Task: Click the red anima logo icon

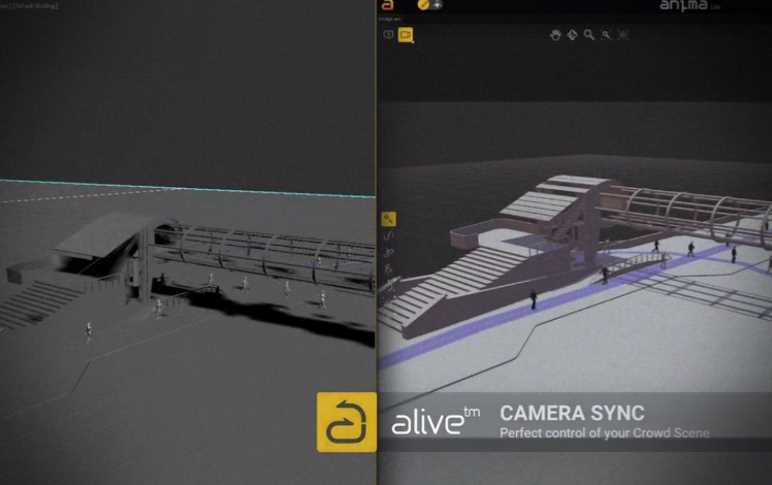Action: click(388, 5)
